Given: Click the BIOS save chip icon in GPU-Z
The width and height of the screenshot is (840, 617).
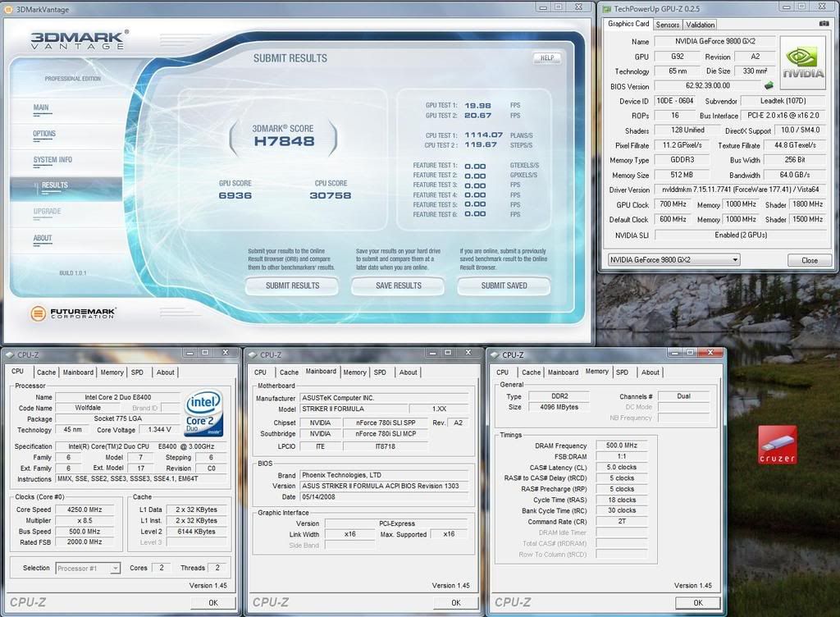Looking at the screenshot, I should [769, 85].
